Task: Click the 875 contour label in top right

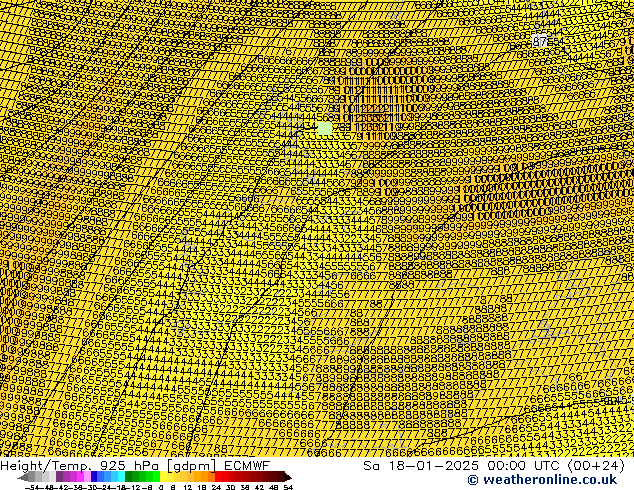Action: [540, 42]
